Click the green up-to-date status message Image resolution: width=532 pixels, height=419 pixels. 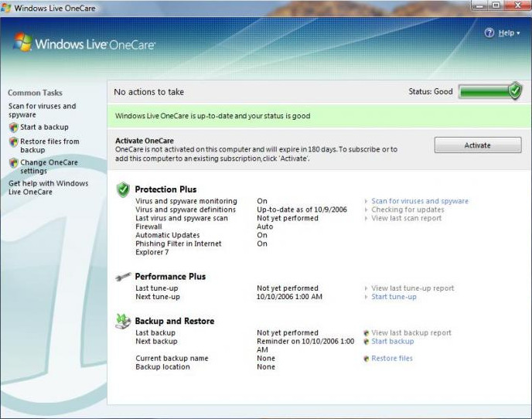tap(213, 116)
